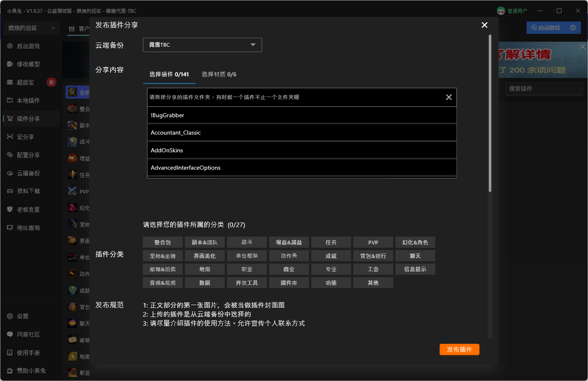Expand the 燃烧的远征 game version dropdown
Viewport: 588px width, 381px height.
click(32, 28)
